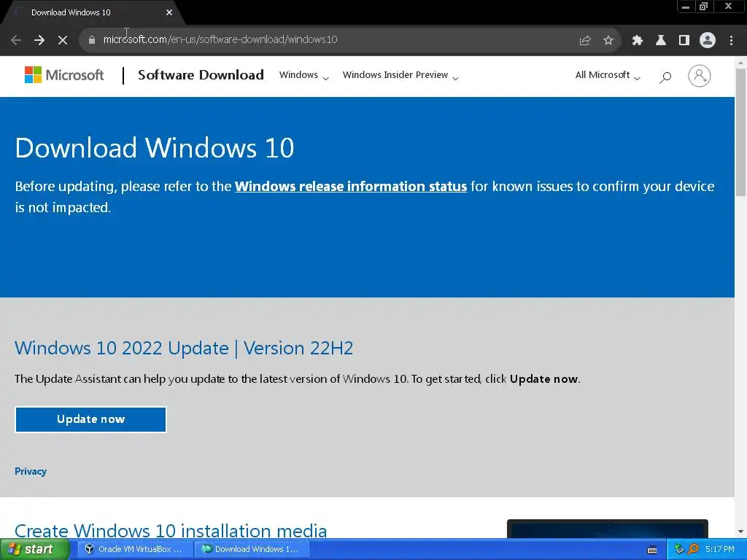Image resolution: width=747 pixels, height=560 pixels.
Task: Open the Windows XP start menu
Action: (34, 549)
